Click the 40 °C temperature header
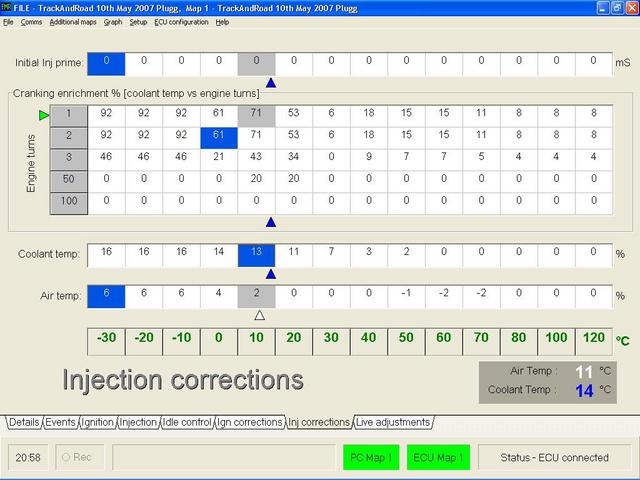 pyautogui.click(x=369, y=342)
